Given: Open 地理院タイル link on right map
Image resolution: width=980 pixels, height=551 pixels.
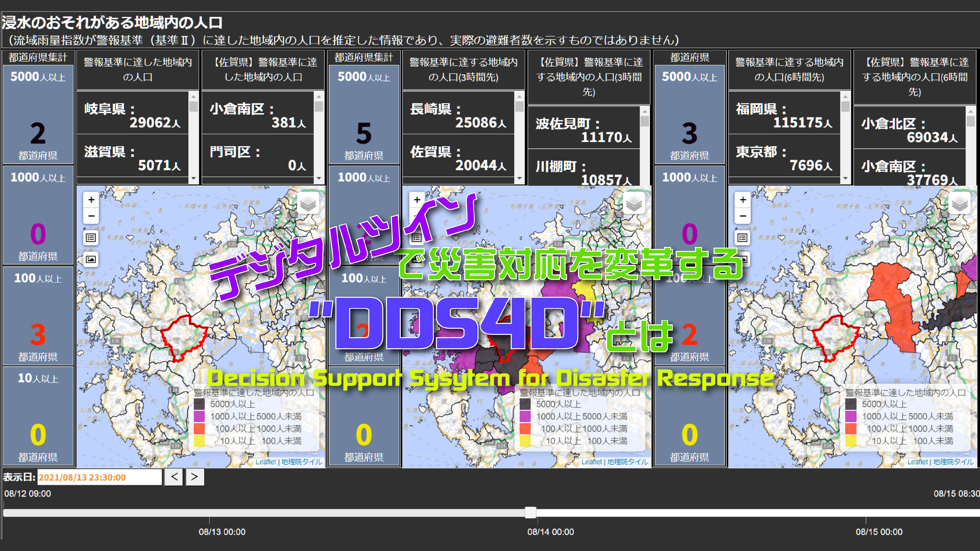Looking at the screenshot, I should coord(953,462).
